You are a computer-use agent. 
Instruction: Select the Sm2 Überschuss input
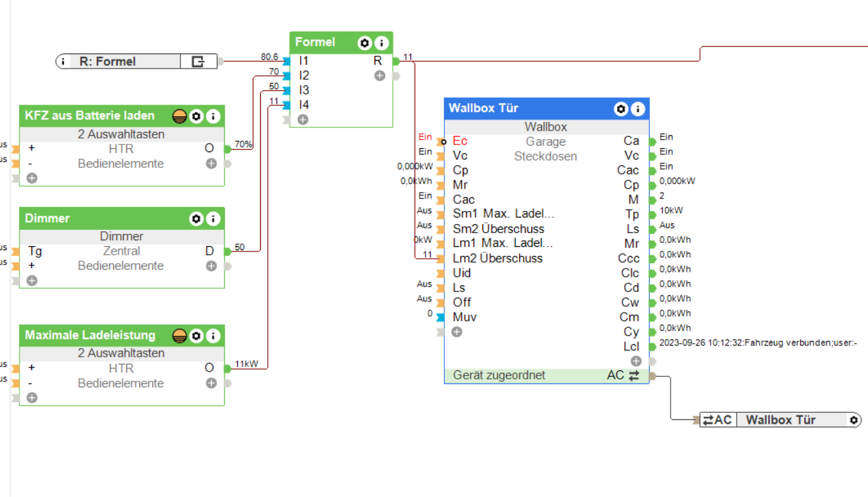click(499, 229)
